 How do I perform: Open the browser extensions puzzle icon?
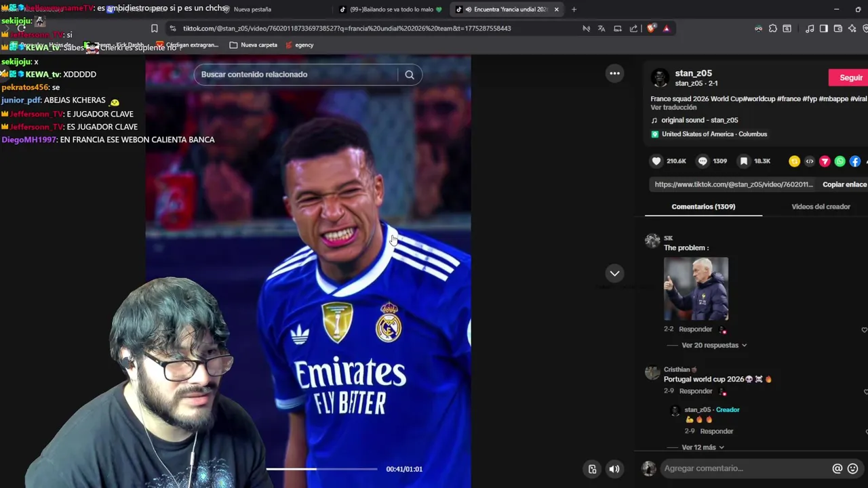click(772, 28)
